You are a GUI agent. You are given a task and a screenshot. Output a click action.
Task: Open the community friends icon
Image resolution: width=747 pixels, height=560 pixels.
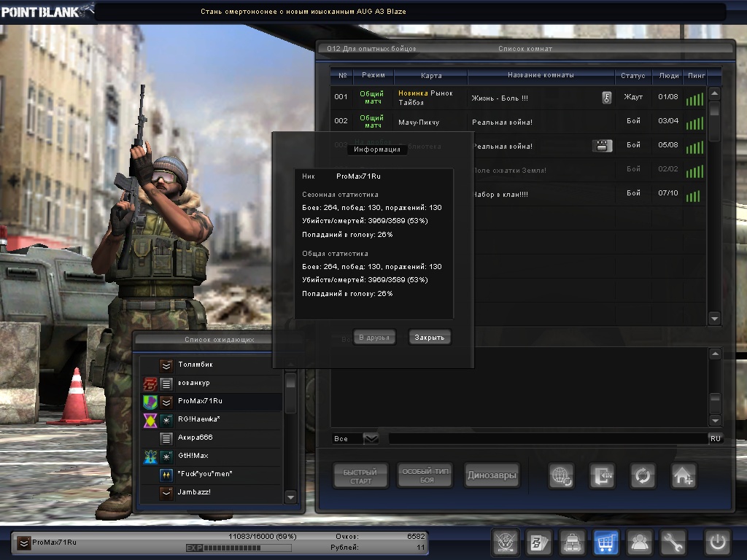639,542
